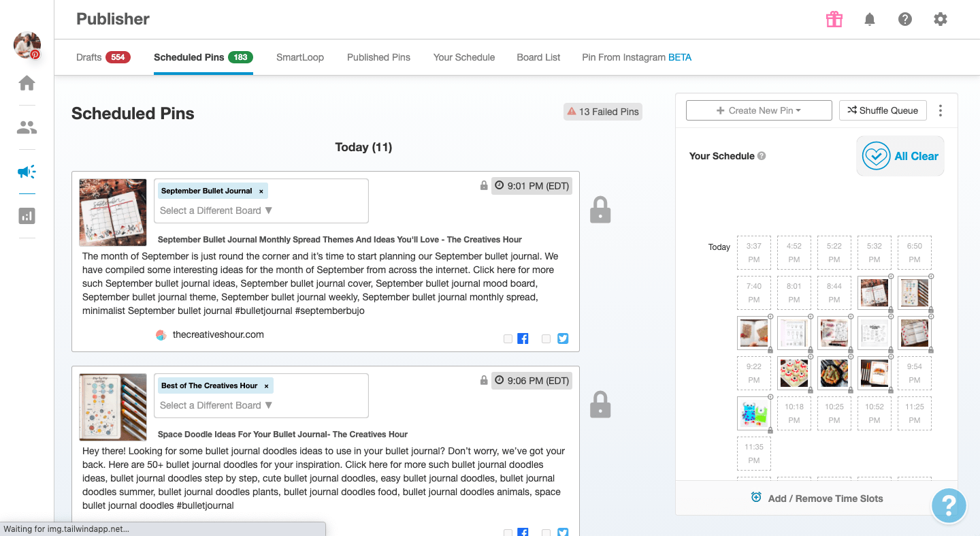The image size is (980, 536).
Task: Click the Shuffle Queue button
Action: click(x=882, y=110)
